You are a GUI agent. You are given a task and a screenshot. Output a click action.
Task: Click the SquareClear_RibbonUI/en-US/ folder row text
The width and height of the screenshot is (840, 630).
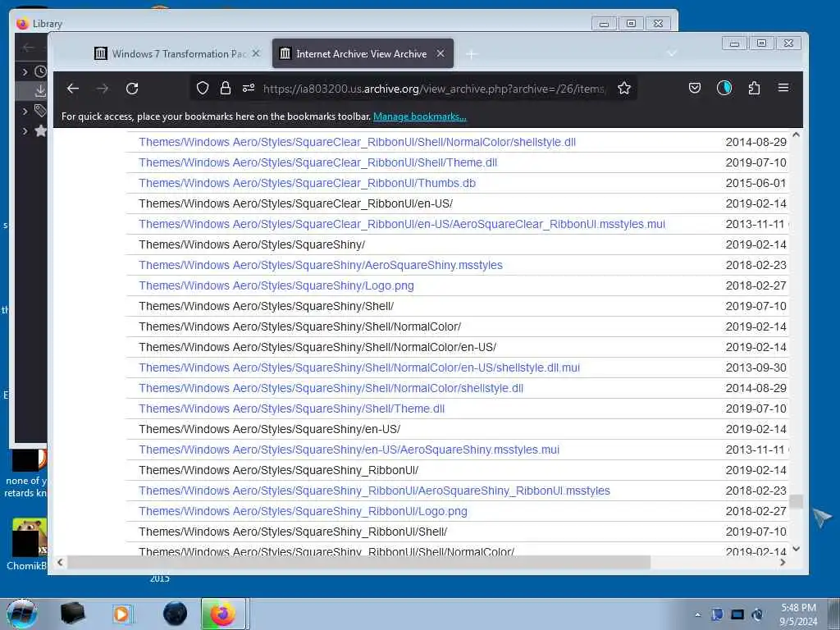coord(295,203)
